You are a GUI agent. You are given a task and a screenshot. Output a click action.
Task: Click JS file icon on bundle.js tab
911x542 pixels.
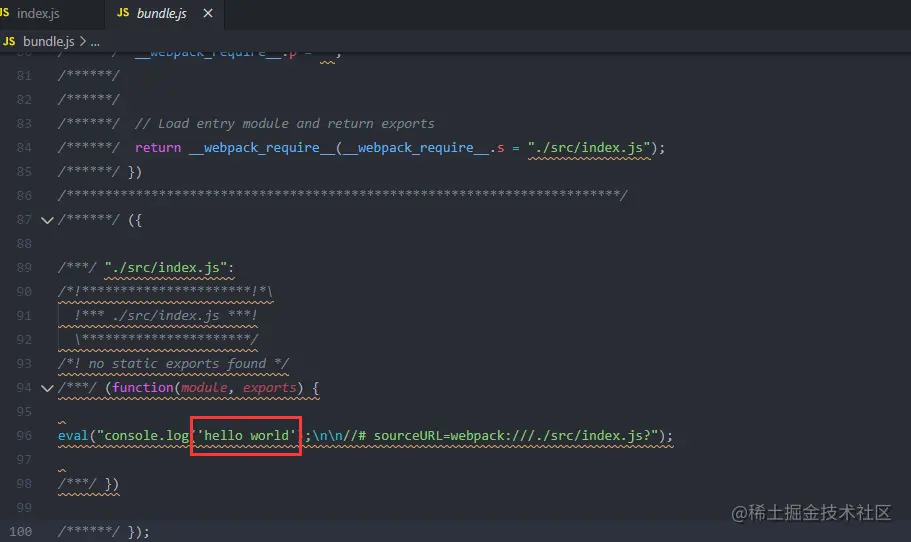123,13
